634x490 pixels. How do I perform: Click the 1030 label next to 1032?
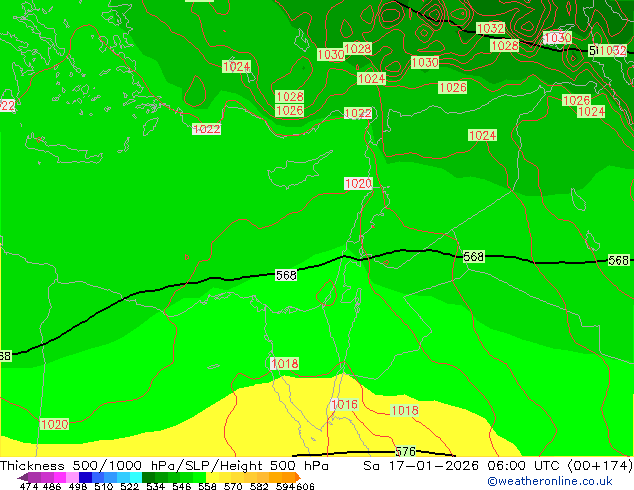(x=558, y=38)
